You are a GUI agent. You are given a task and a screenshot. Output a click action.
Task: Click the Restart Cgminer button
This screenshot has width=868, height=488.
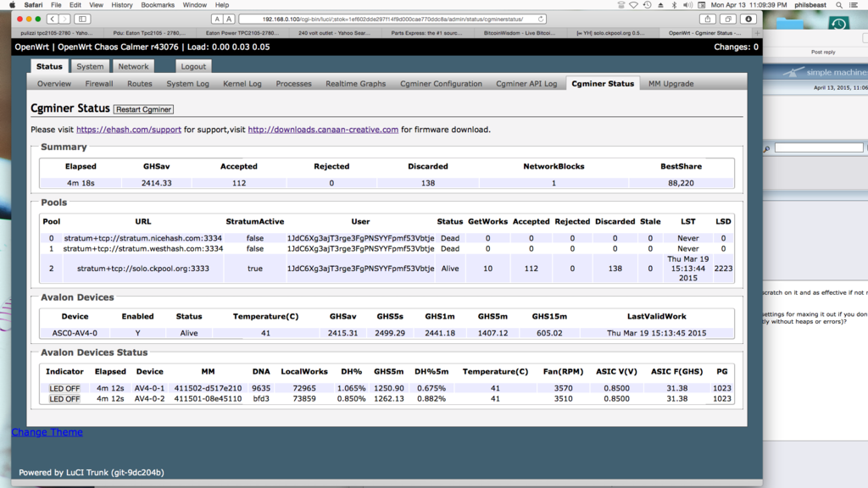[x=144, y=109]
